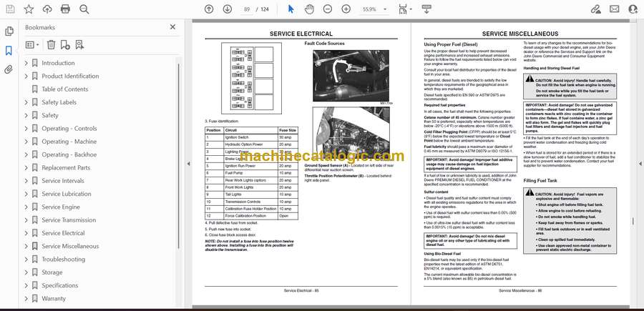The image size is (644, 311).
Task: Go to the previous page (up arrow)
Action: coord(209,9)
